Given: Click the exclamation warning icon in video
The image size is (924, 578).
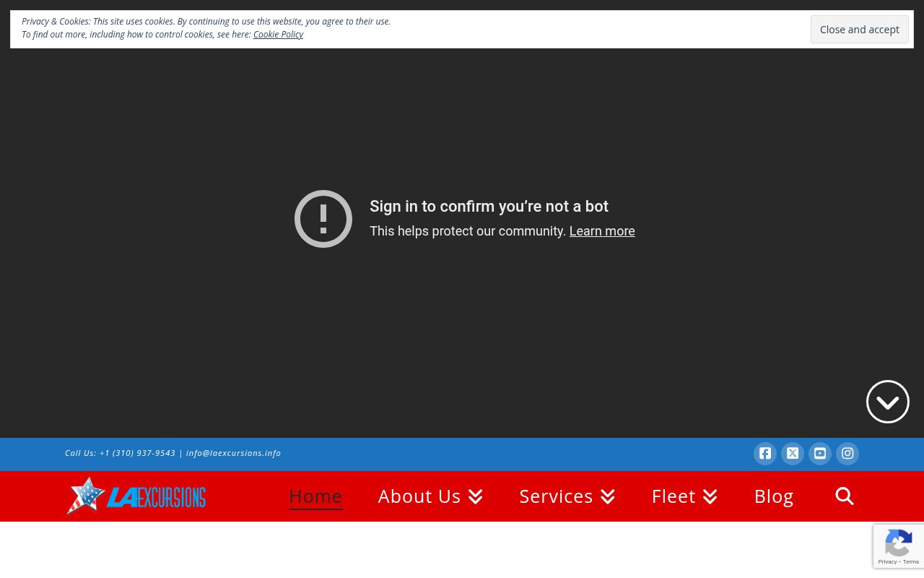Looking at the screenshot, I should point(323,219).
